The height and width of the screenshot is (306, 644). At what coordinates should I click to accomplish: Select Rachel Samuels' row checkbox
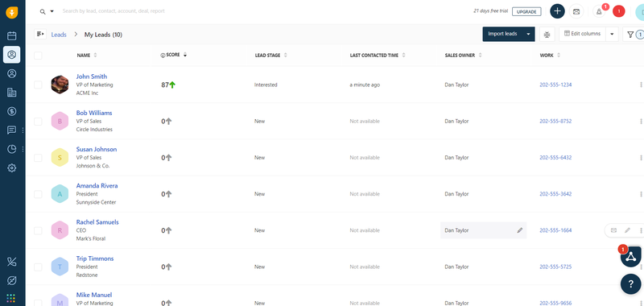coord(38,230)
